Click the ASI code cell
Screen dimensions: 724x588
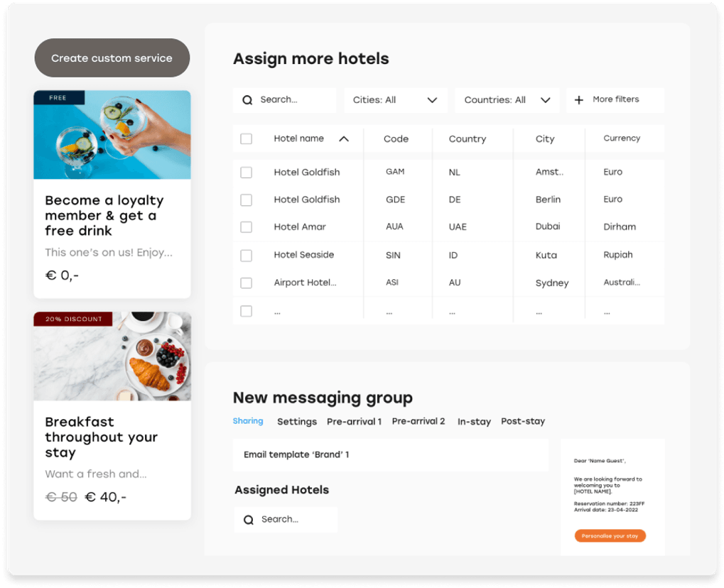[392, 283]
